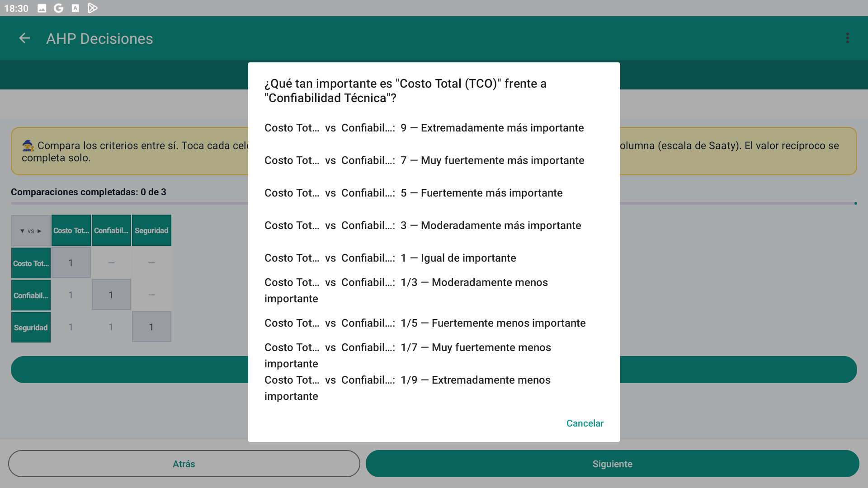
Task: Tap the back arrow in the app bar
Action: click(x=24, y=38)
